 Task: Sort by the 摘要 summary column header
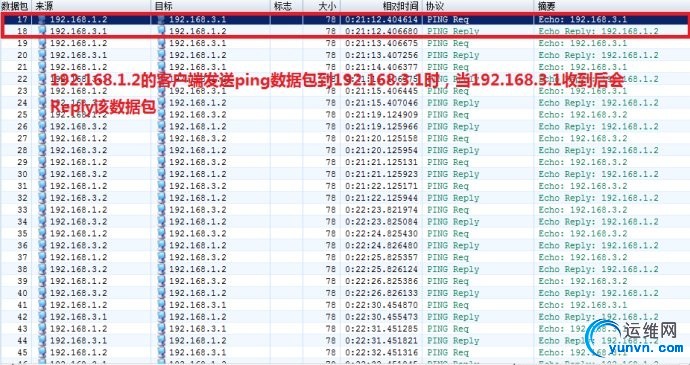(x=612, y=6)
